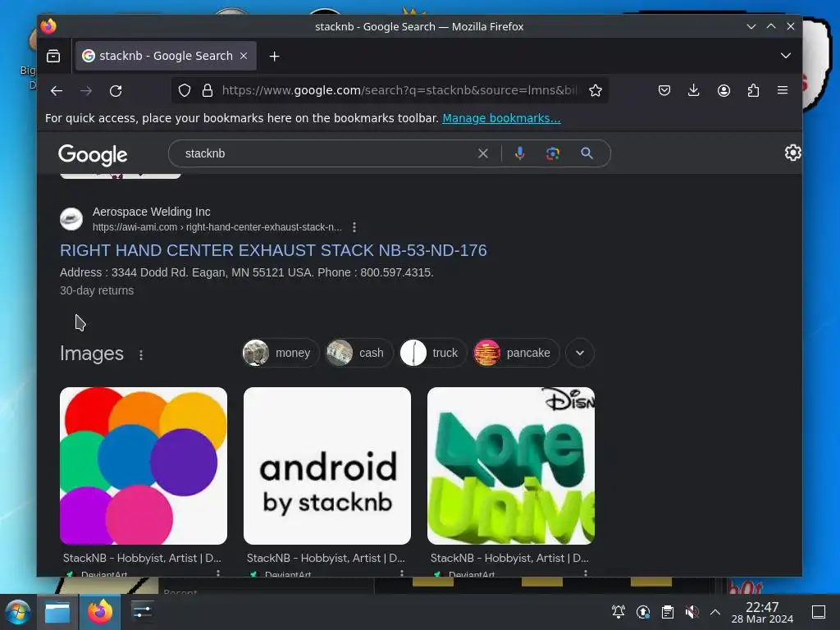Open the awi-ami.com result URL
Image resolution: width=840 pixels, height=630 pixels.
217,227
